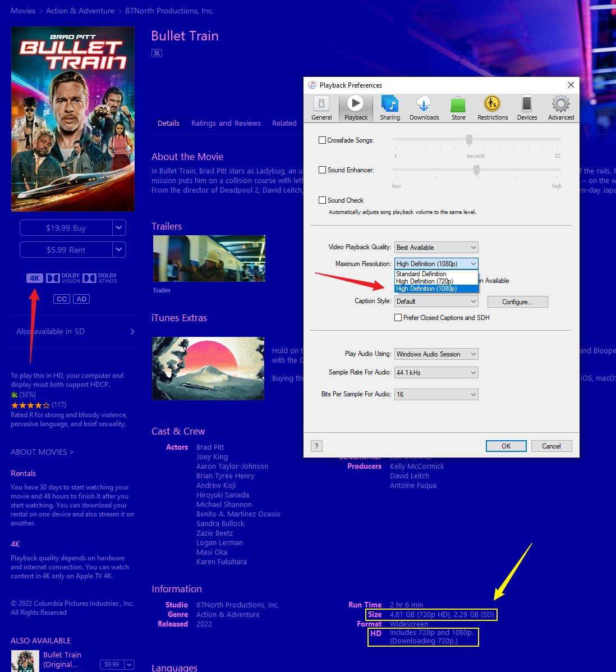Click the Dolby Atmos badge
Viewport: 616px width, 672px height.
click(x=100, y=278)
